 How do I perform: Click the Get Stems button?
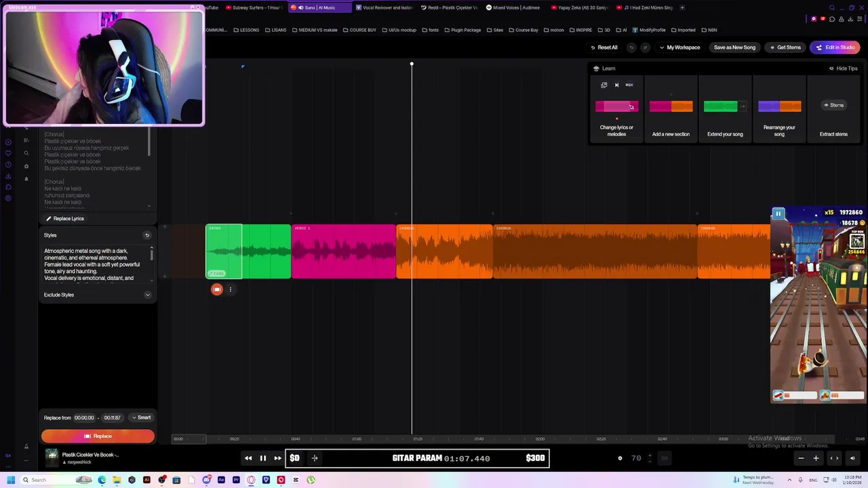coord(785,47)
